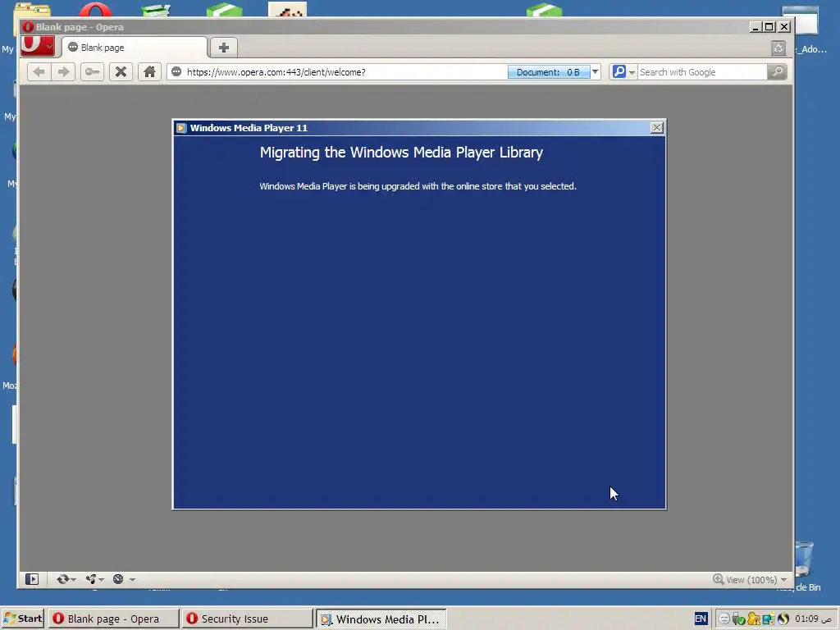The height and width of the screenshot is (630, 840).
Task: Minimize the Opera window
Action: click(x=756, y=27)
